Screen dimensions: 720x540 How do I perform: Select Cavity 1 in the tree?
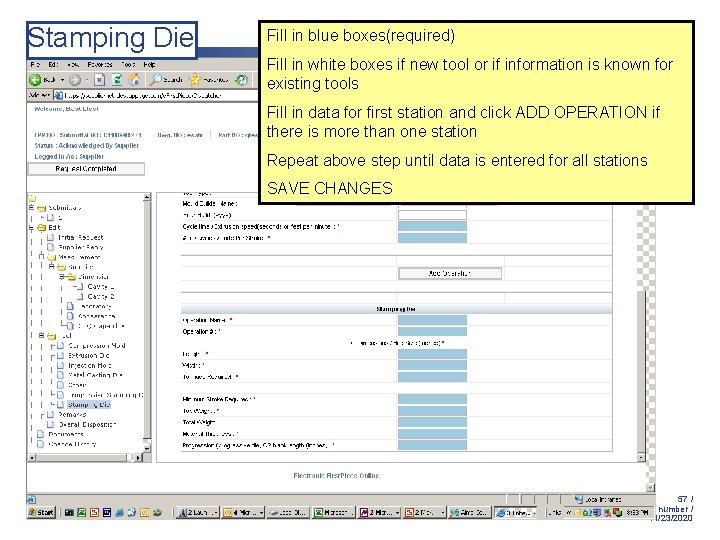coord(101,287)
